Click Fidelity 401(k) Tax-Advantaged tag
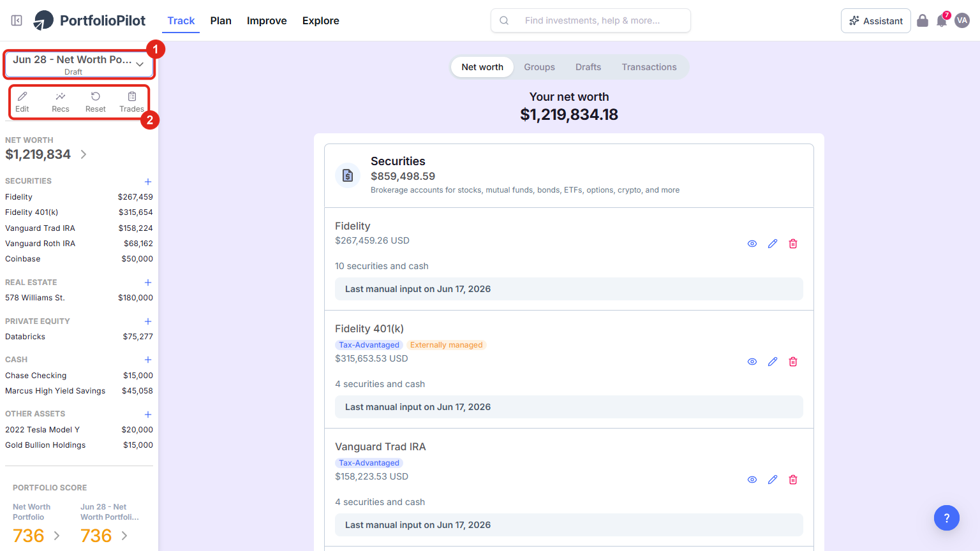Image resolution: width=980 pixels, height=551 pixels. [x=369, y=345]
